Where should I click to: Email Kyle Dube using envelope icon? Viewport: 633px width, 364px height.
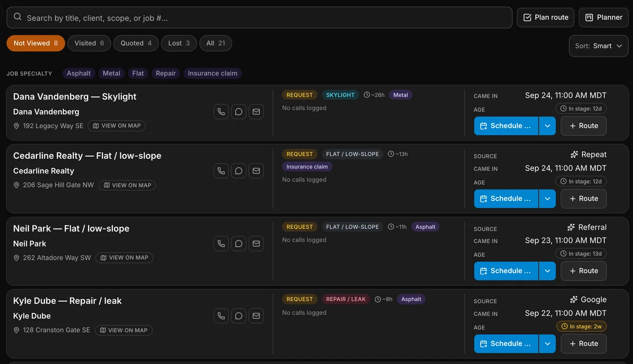(256, 316)
